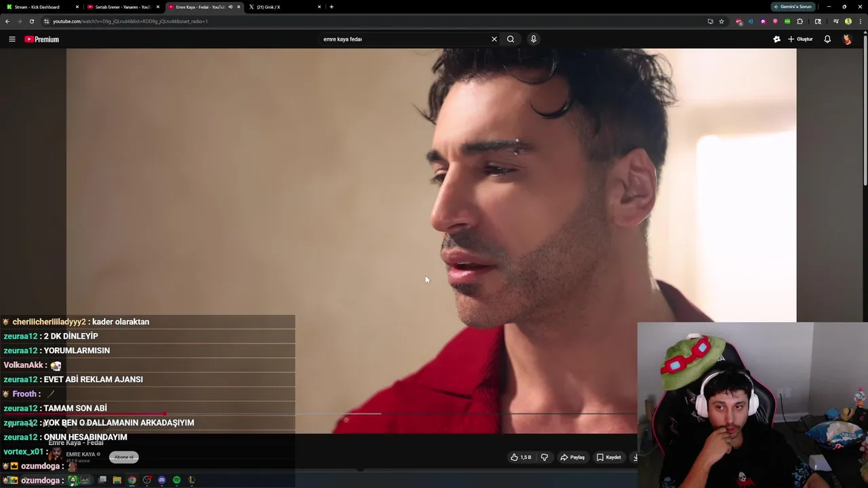This screenshot has width=868, height=488.
Task: Click the streamer webcam overlay
Action: click(753, 405)
